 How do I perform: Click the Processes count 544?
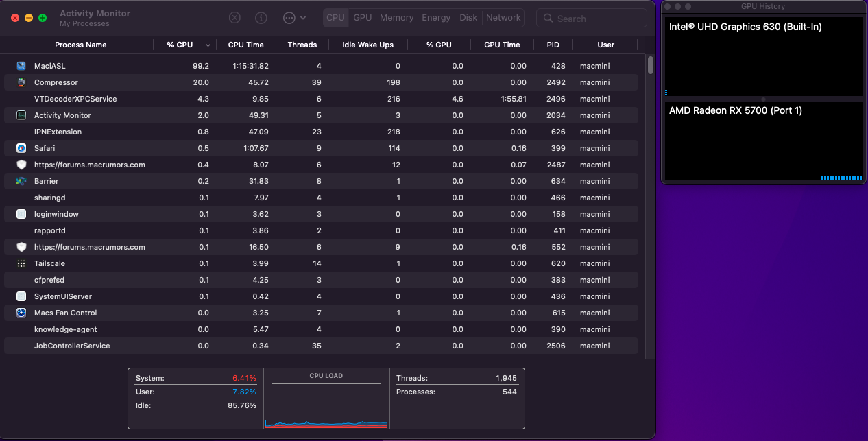(x=510, y=392)
